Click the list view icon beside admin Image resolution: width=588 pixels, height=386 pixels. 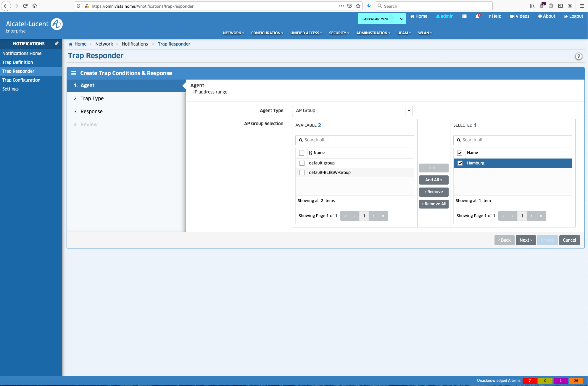464,16
